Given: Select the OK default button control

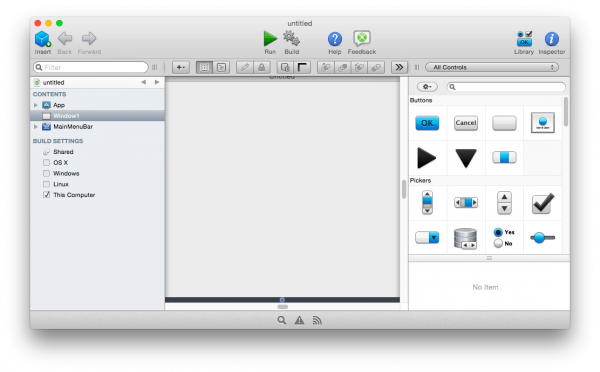Looking at the screenshot, I should [427, 123].
